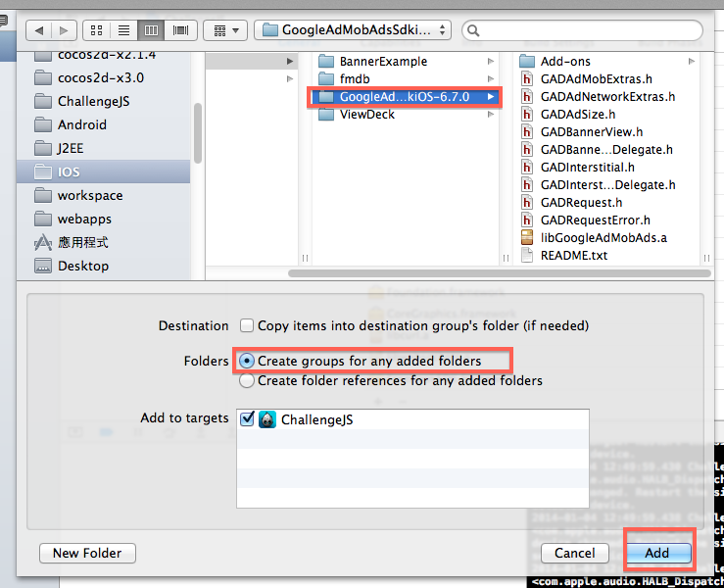724x588 pixels.
Task: Select J2EE folder in the sidebar
Action: 104,148
